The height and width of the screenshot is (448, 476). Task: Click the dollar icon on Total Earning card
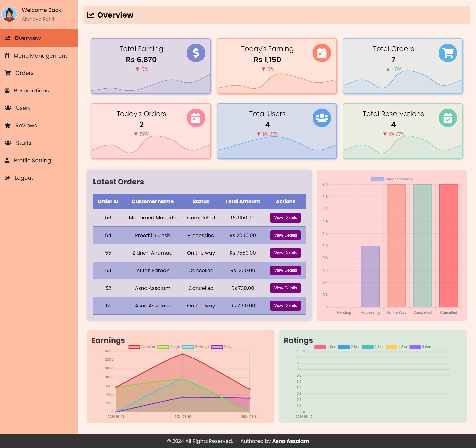pyautogui.click(x=196, y=53)
